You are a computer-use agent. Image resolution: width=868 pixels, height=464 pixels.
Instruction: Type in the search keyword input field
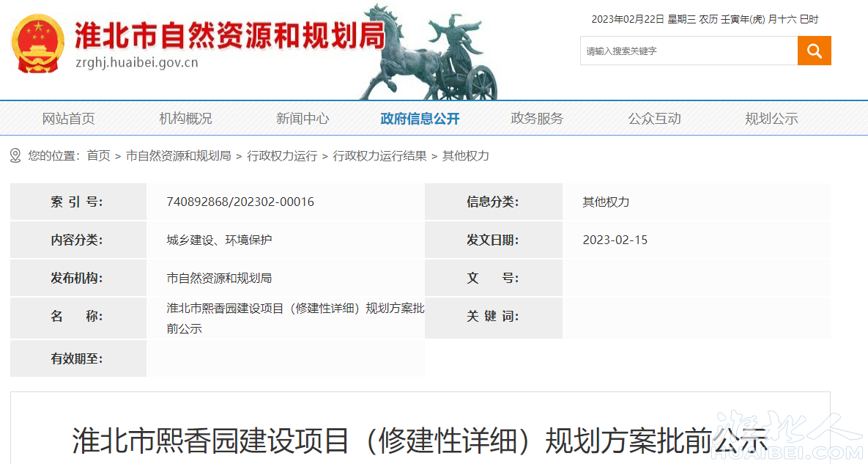689,51
